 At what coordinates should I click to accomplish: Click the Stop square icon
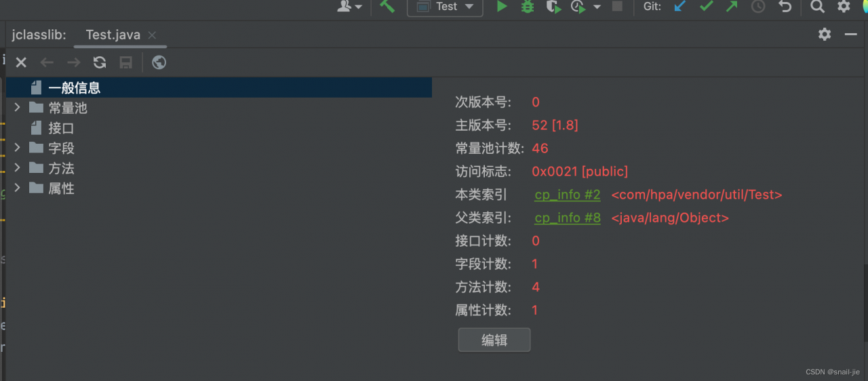coord(617,6)
